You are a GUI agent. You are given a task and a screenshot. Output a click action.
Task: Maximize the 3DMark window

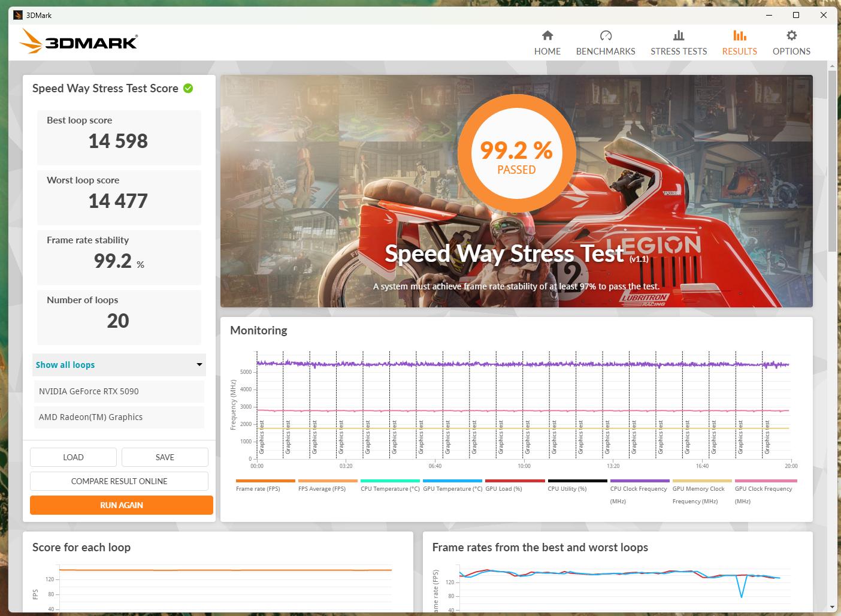tap(796, 15)
